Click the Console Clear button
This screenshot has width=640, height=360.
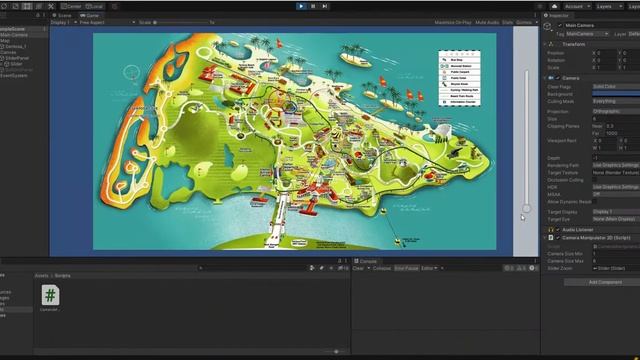[358, 268]
